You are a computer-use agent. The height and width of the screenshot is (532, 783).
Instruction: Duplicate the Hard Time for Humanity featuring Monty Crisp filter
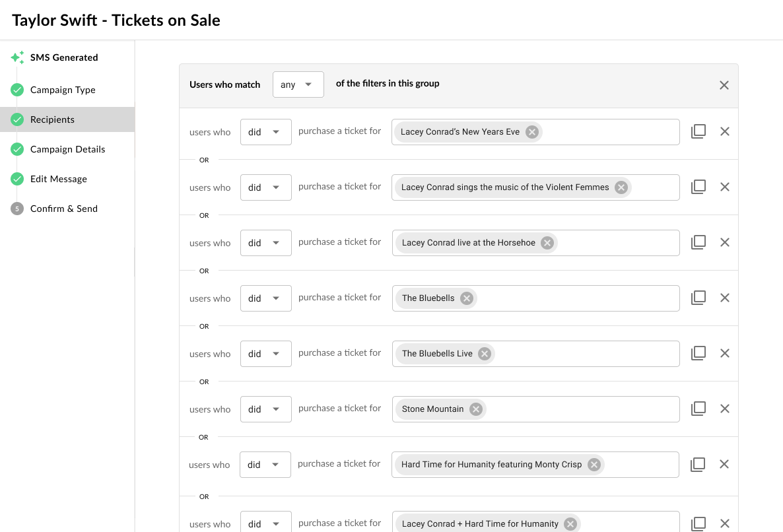pos(698,464)
